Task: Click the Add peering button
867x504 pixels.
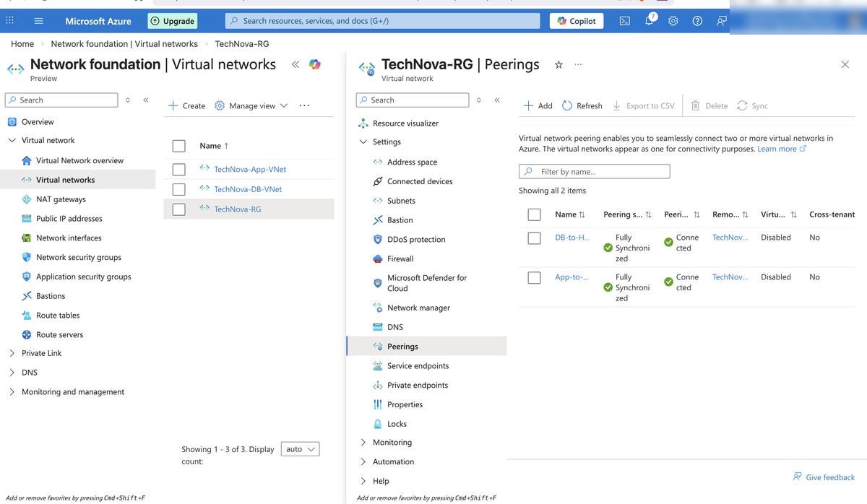Action: pyautogui.click(x=538, y=105)
